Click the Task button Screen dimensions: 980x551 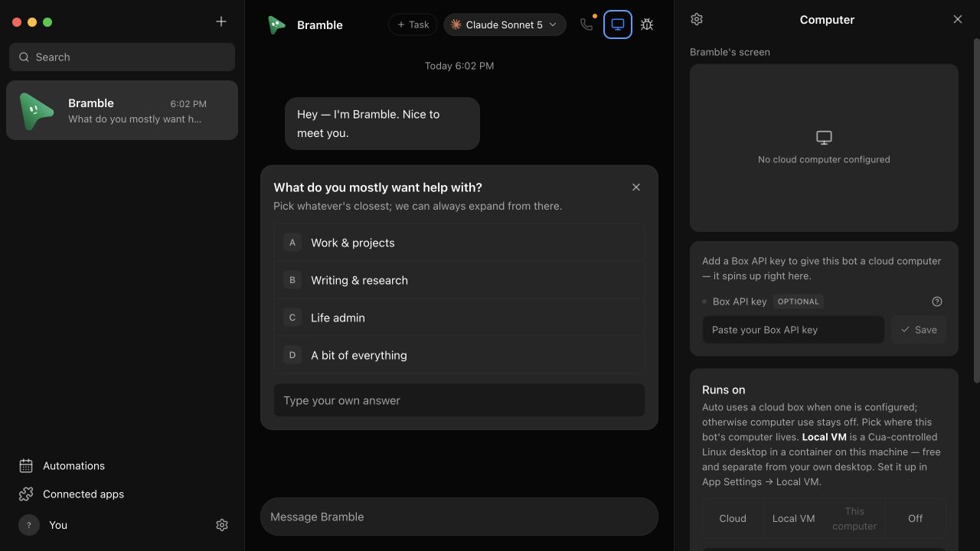tap(413, 24)
